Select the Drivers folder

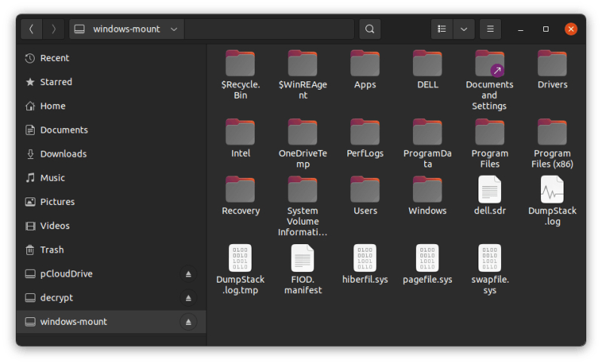pyautogui.click(x=552, y=69)
